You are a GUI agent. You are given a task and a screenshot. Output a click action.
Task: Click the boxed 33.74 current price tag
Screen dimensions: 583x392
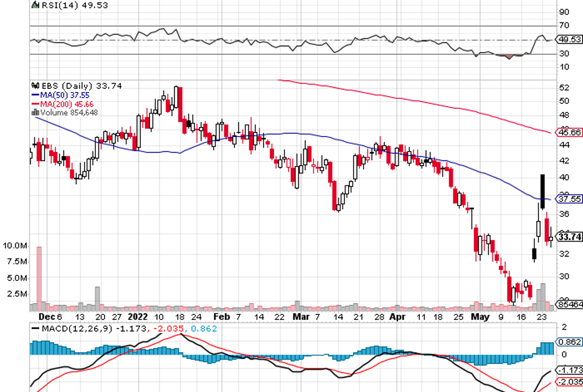pos(569,236)
